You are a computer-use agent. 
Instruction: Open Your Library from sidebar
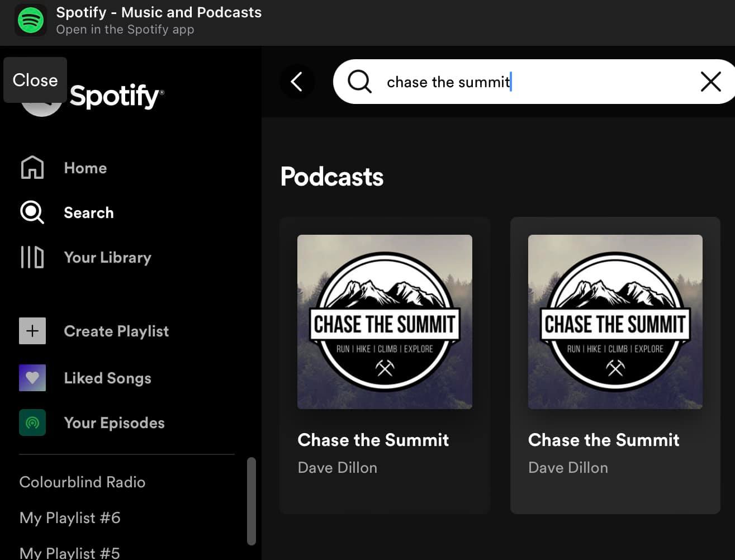(x=108, y=257)
